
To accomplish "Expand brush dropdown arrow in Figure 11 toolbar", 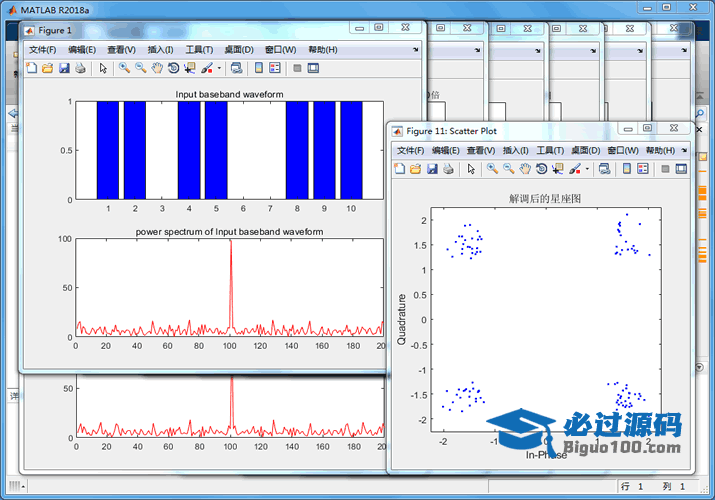I will click(587, 170).
